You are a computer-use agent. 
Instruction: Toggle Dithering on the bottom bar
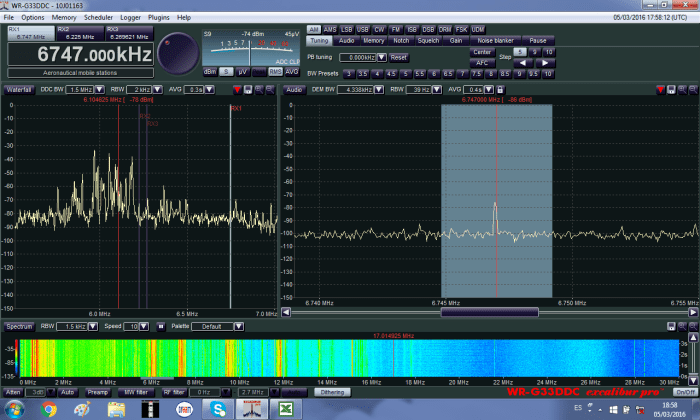[x=331, y=392]
